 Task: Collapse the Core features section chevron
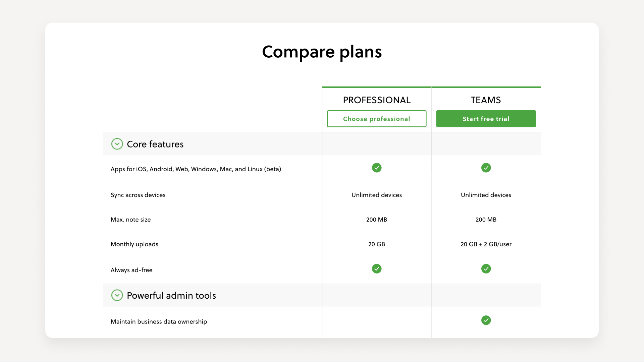(117, 144)
